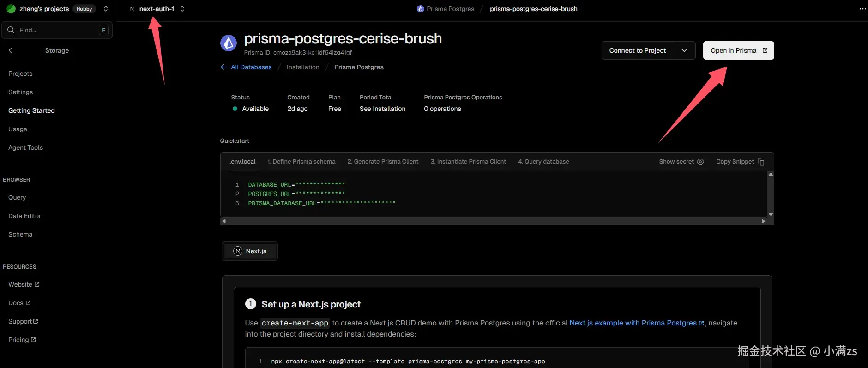Click the code block scroll-down arrow

[x=771, y=214]
